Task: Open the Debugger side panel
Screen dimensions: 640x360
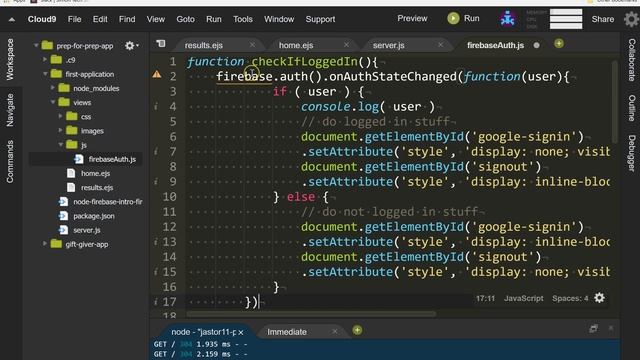Action: [x=631, y=153]
